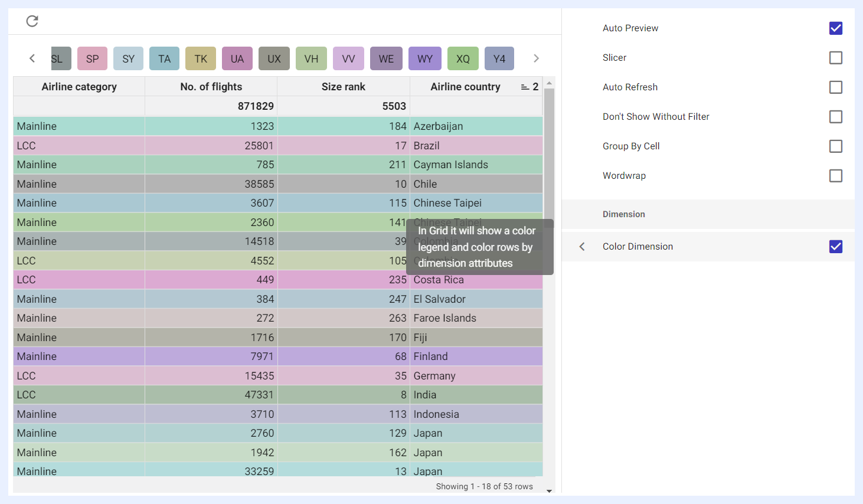Click the Cayman Islands cell

pyautogui.click(x=476, y=165)
